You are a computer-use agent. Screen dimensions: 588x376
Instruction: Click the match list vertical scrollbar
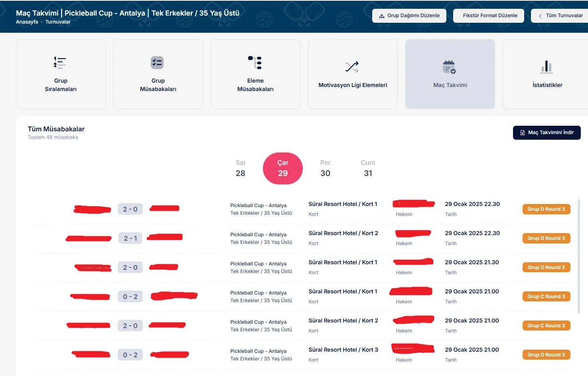579,255
